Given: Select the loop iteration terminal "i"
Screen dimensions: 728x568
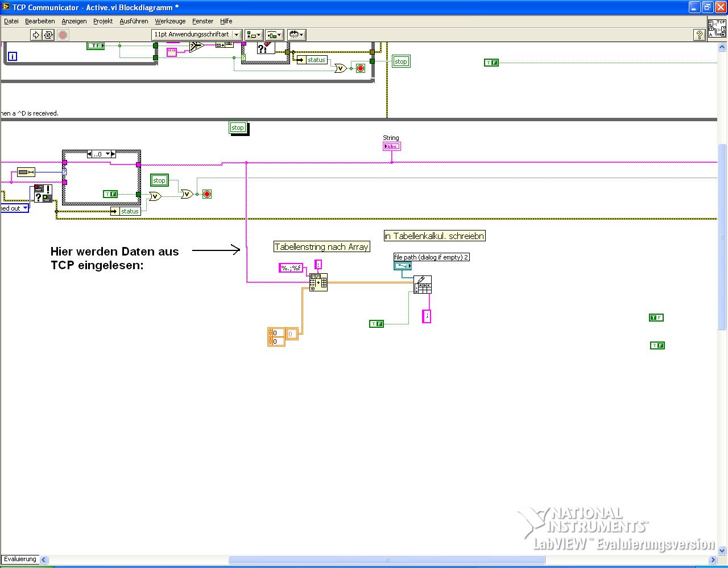Looking at the screenshot, I should pyautogui.click(x=13, y=56).
